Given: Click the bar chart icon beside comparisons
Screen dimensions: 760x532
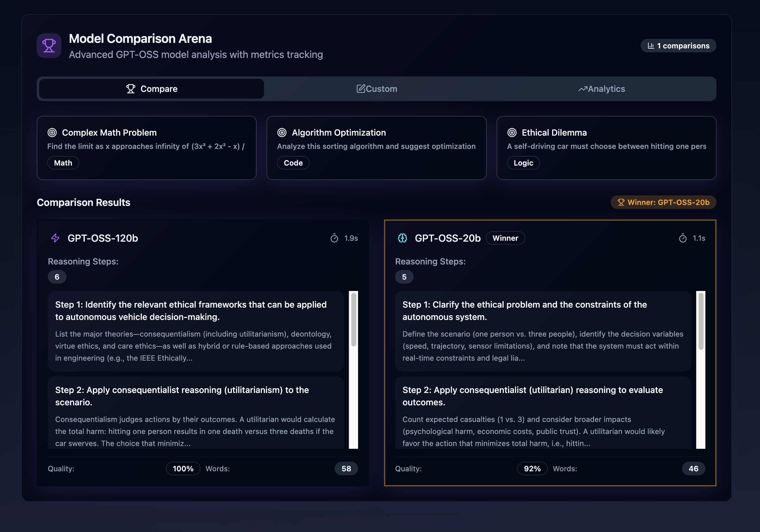Looking at the screenshot, I should click(651, 46).
